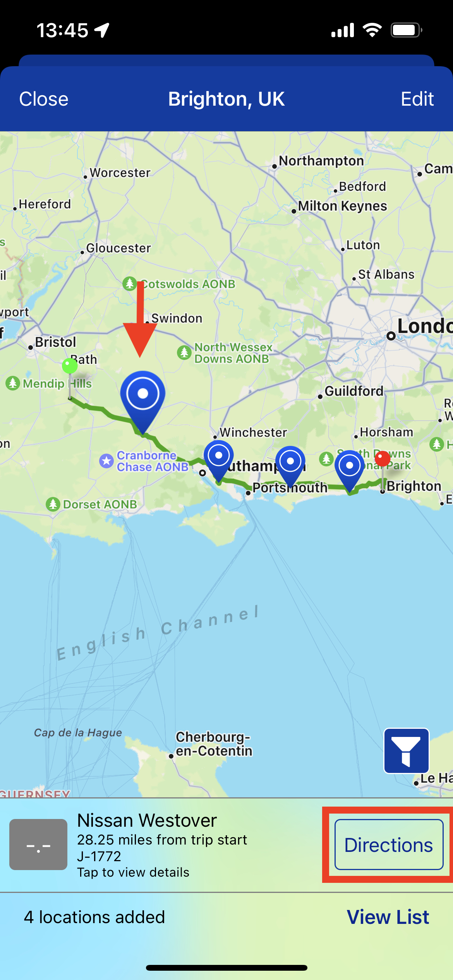The height and width of the screenshot is (980, 453).
Task: Open View List of added locations
Action: pos(388,917)
